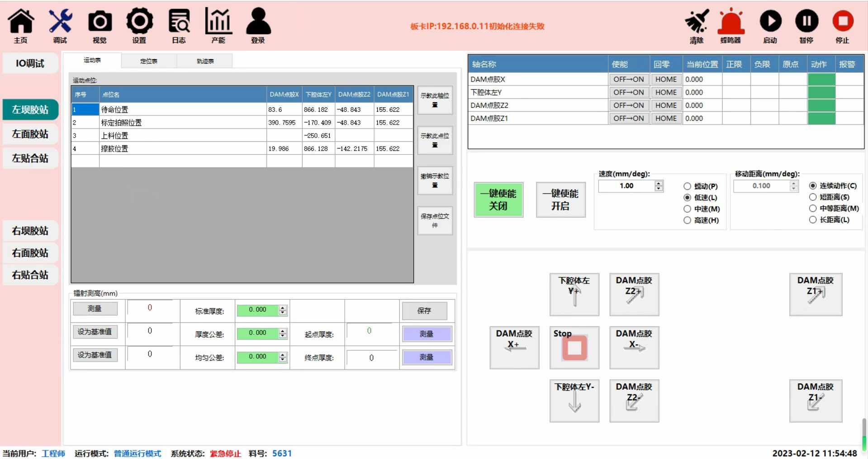Open the 视觉 camera vision icon
Image resolution: width=868 pixels, height=459 pixels.
(100, 26)
